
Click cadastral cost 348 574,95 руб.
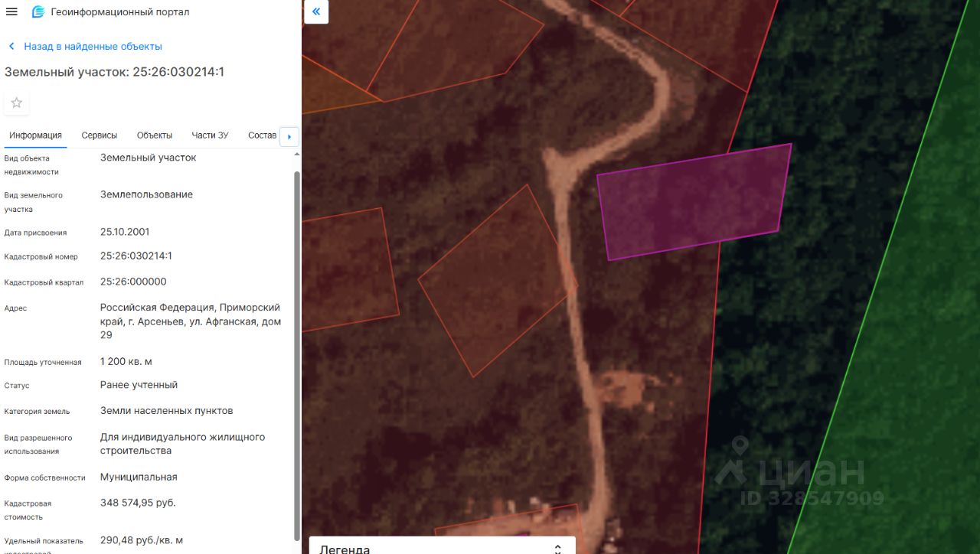click(138, 503)
